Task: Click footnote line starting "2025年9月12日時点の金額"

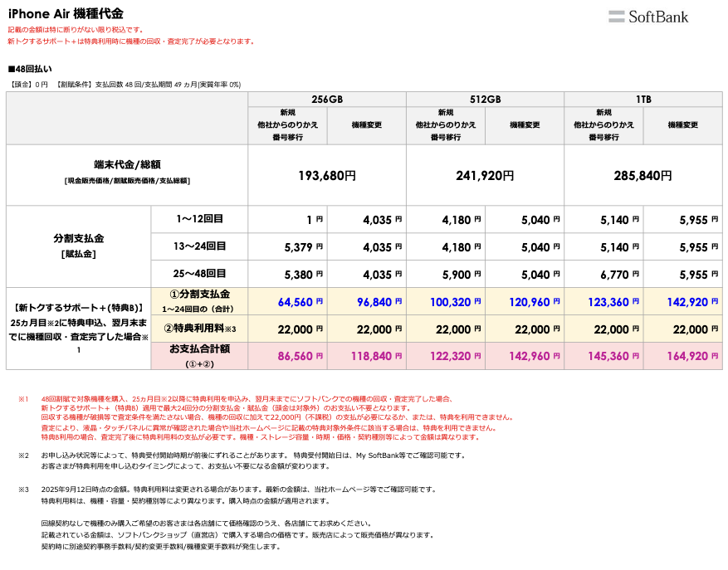Action: pos(238,490)
